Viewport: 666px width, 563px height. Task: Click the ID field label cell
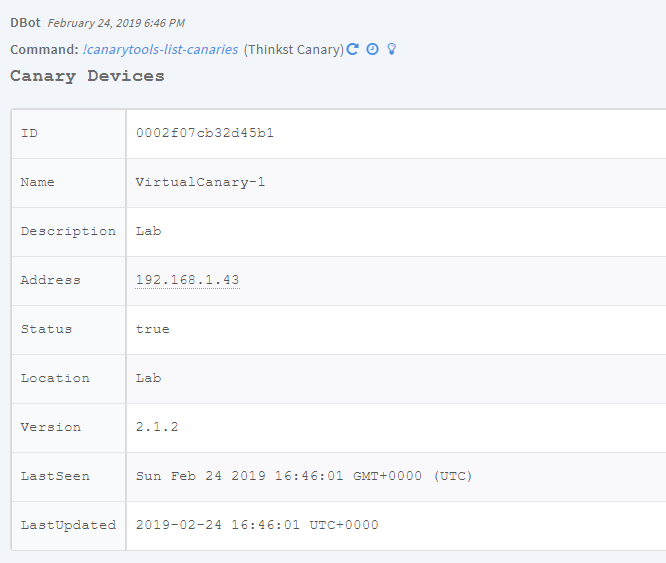coord(68,133)
